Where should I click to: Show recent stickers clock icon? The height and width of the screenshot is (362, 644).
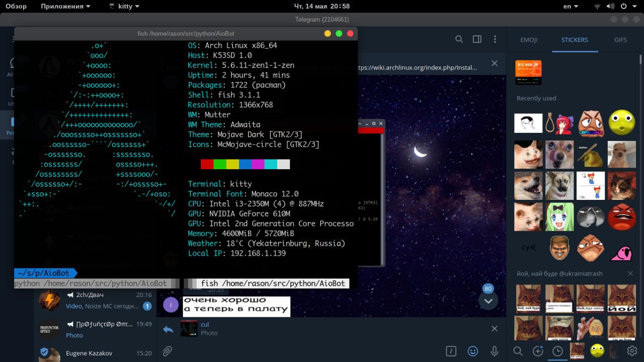point(557,351)
